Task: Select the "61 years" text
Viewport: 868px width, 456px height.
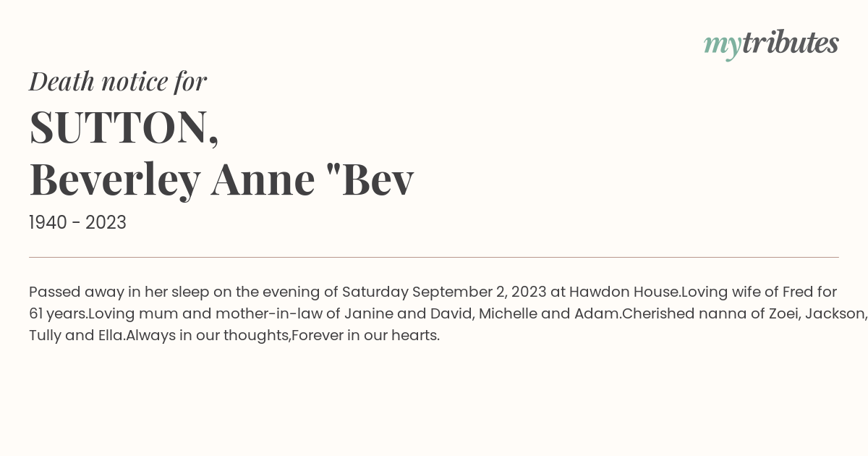Action: (x=56, y=313)
